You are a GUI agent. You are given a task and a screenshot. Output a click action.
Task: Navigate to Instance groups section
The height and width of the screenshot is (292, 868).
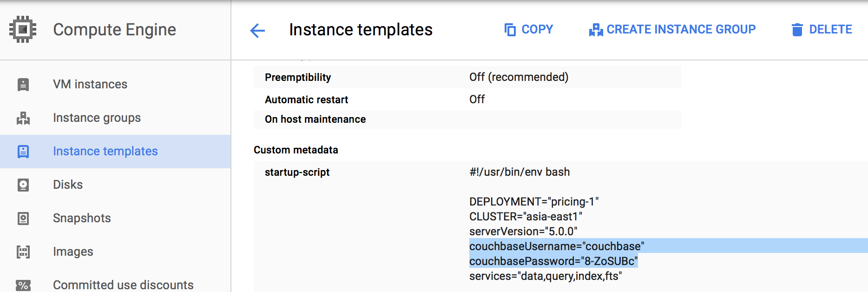pos(96,118)
